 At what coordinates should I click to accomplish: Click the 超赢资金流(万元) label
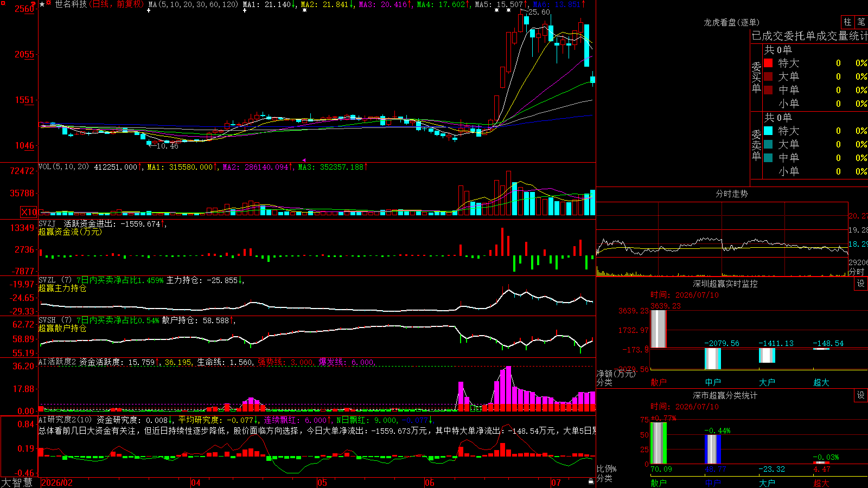coord(70,232)
